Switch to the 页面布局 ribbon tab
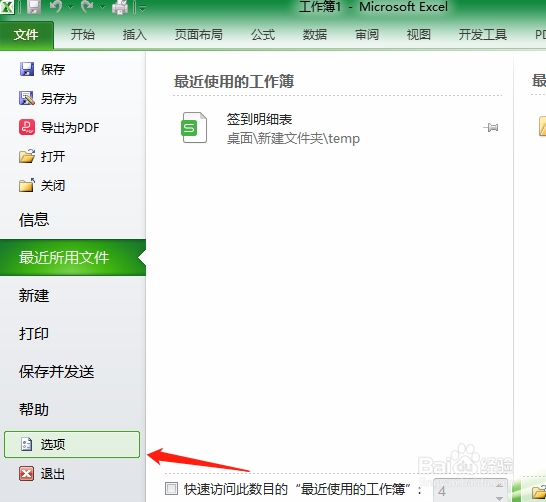Viewport: 546px width, 502px height. pyautogui.click(x=198, y=35)
